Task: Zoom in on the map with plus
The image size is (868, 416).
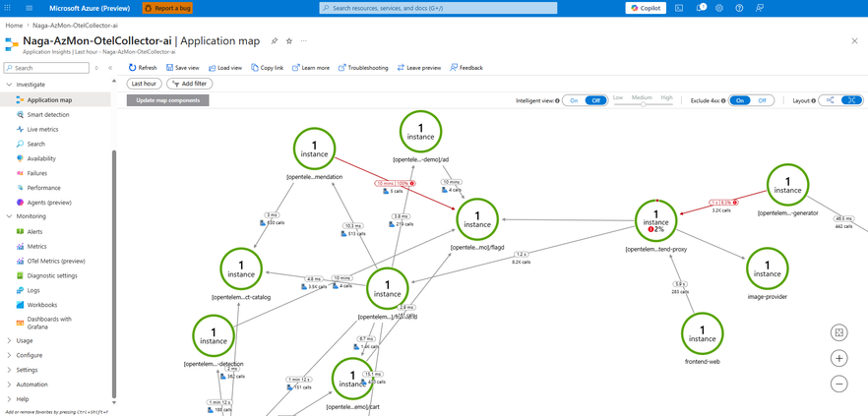Action: coord(839,358)
